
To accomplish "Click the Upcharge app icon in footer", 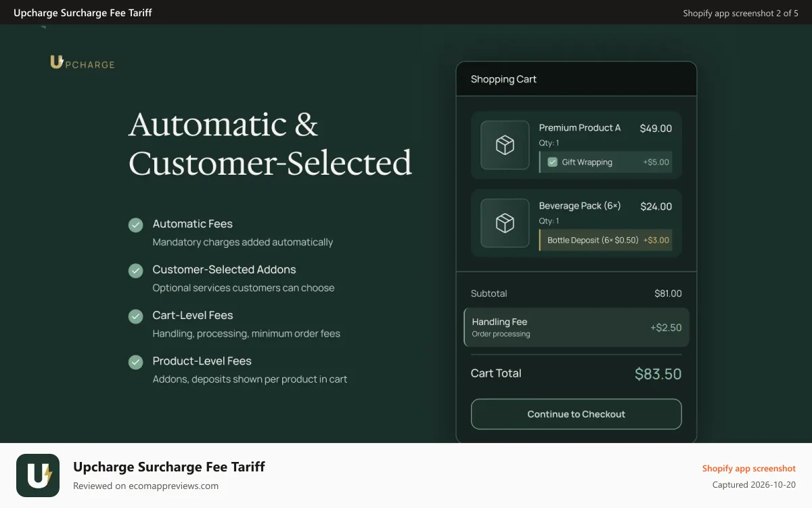I will (38, 475).
